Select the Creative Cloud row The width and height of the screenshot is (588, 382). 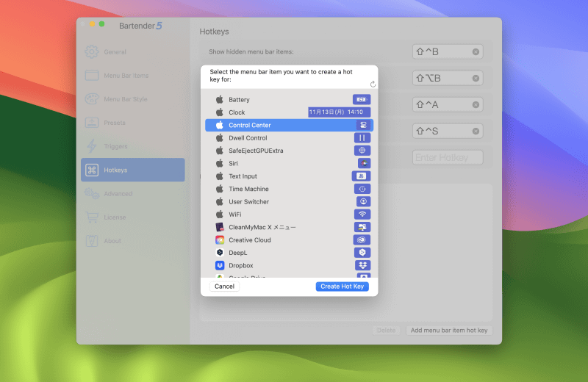tap(289, 239)
